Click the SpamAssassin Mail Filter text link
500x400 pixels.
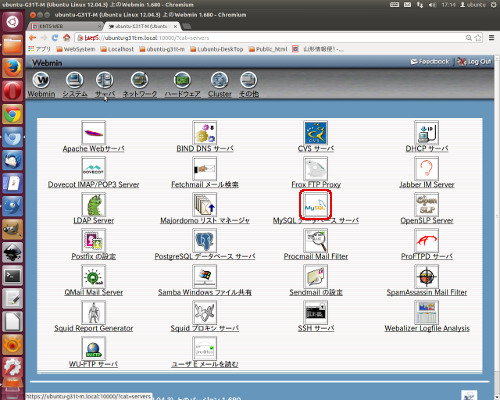[427, 292]
